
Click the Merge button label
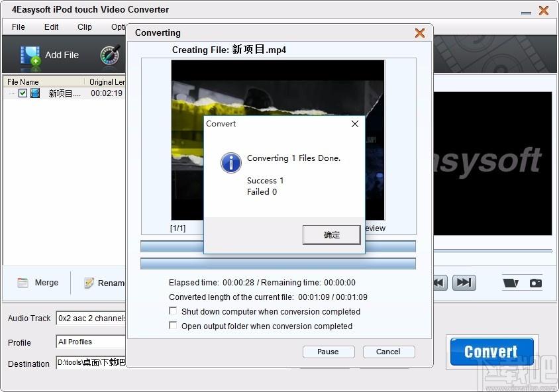click(47, 283)
